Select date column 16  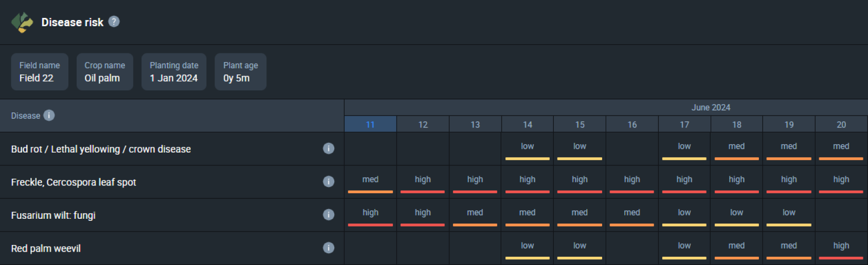pyautogui.click(x=632, y=124)
